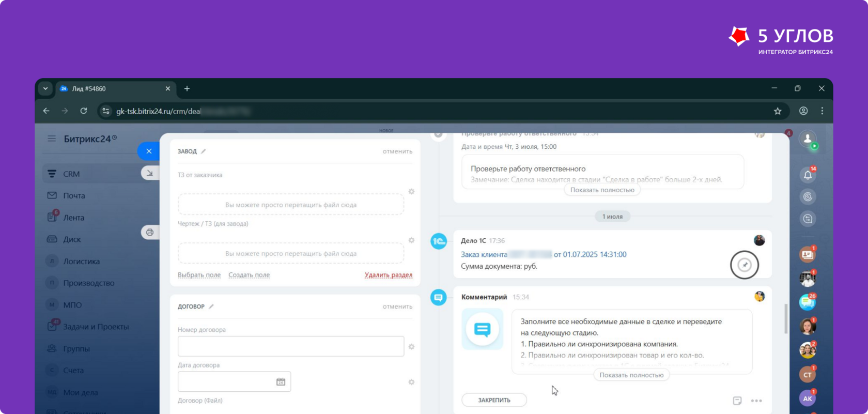The width and height of the screenshot is (868, 414).
Task: Go forward with the browser forward arrow
Action: pyautogui.click(x=65, y=111)
